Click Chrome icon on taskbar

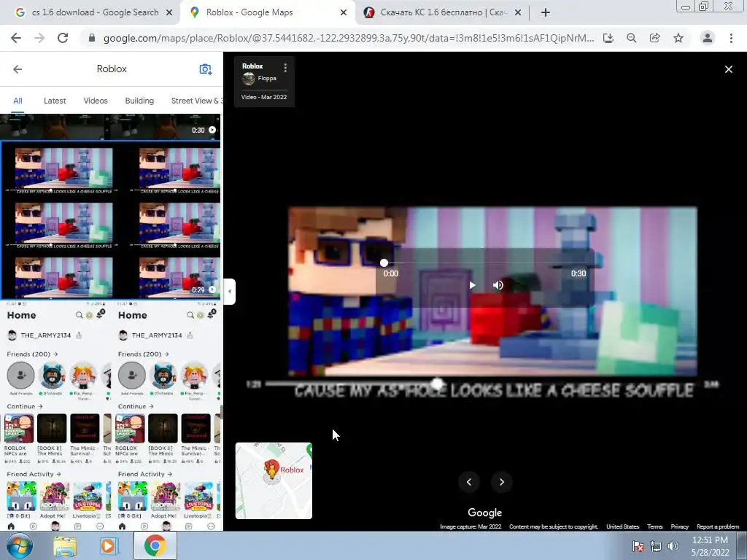tap(155, 545)
